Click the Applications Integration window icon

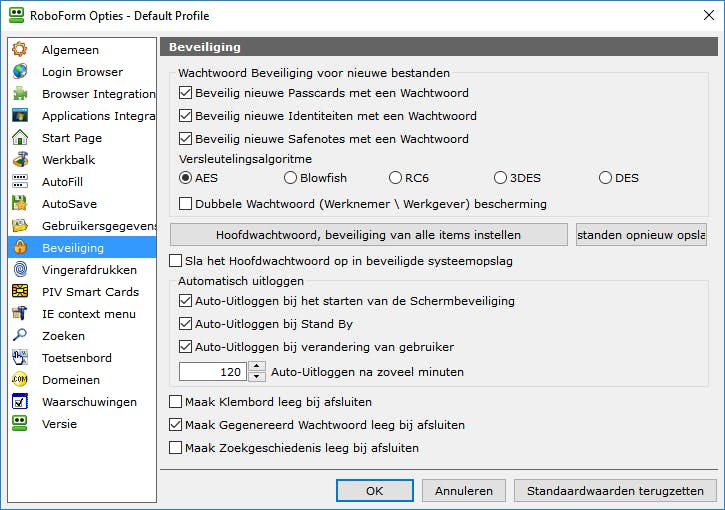click(20, 115)
